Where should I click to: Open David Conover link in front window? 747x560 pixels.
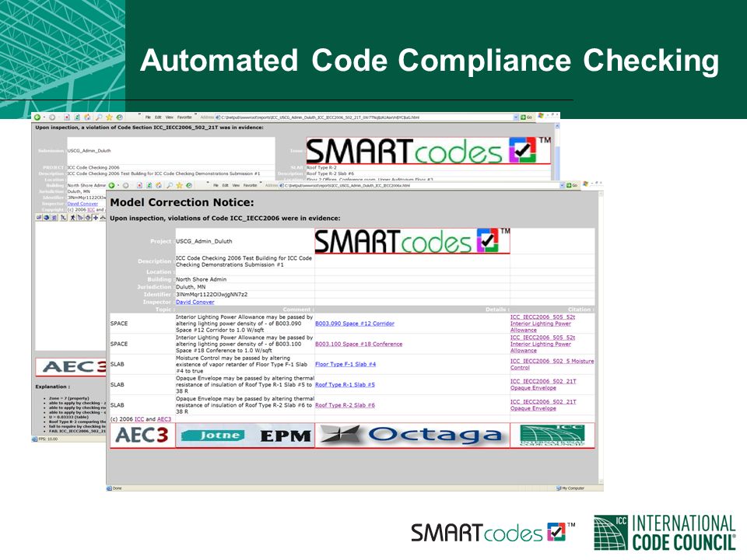click(x=195, y=302)
